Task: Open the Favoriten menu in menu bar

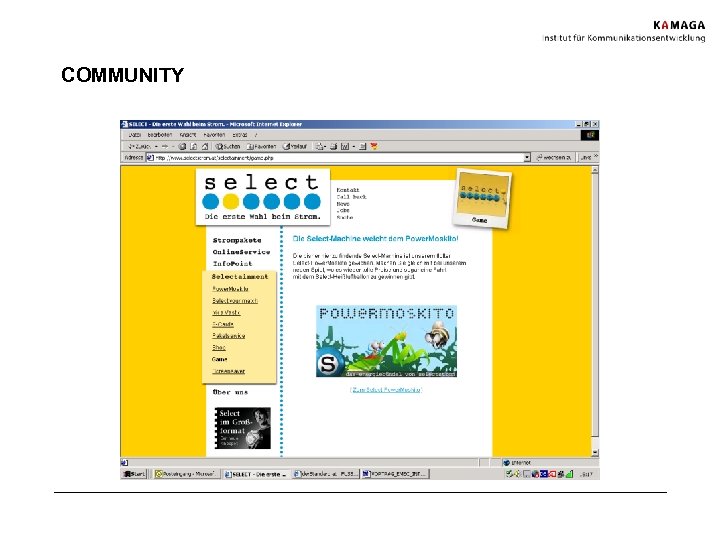Action: pyautogui.click(x=214, y=135)
